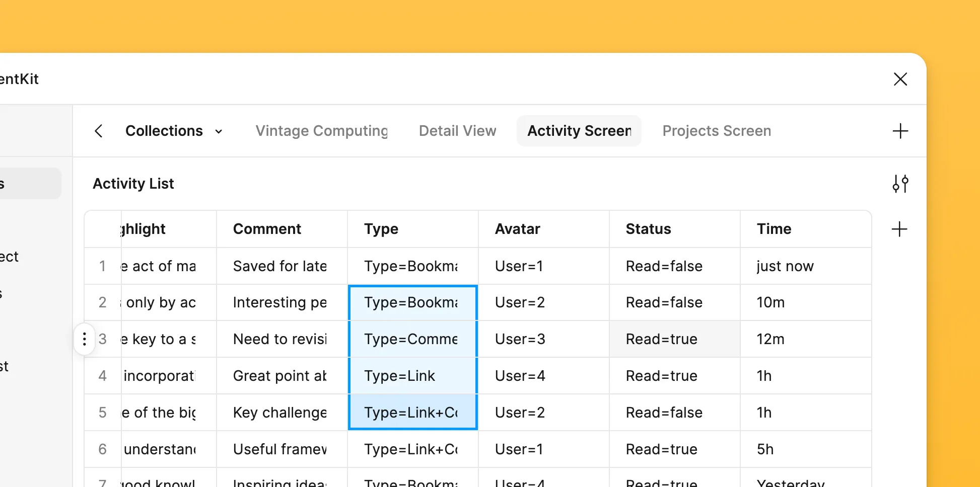The width and height of the screenshot is (980, 487).
Task: Click the Status column header
Action: tap(648, 229)
